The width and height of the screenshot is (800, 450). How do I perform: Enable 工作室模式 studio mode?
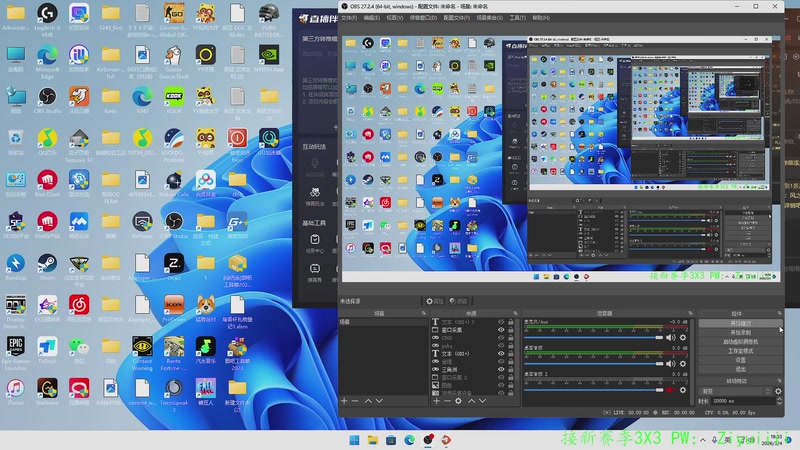point(740,351)
